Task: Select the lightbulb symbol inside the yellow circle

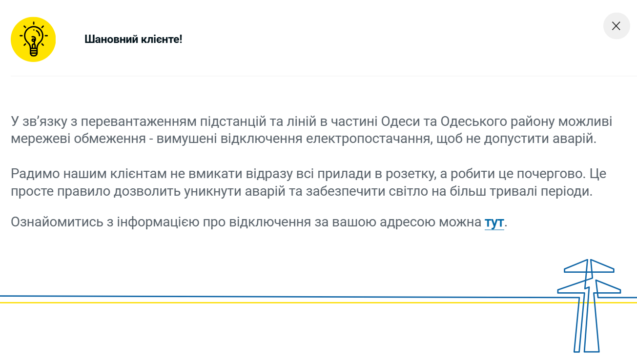Action: (x=33, y=39)
